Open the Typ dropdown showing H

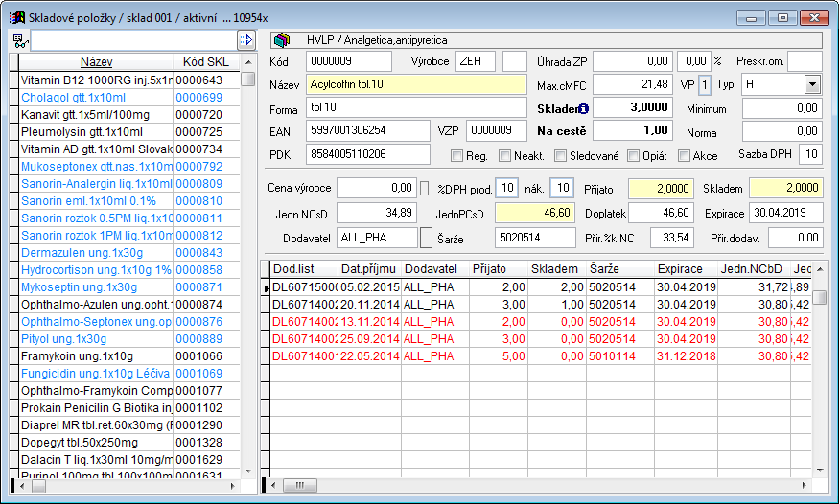(812, 85)
